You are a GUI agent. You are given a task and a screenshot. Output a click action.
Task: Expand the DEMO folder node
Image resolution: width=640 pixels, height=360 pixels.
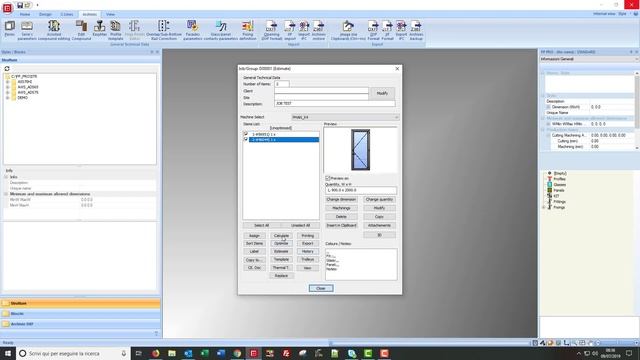coord(7,98)
